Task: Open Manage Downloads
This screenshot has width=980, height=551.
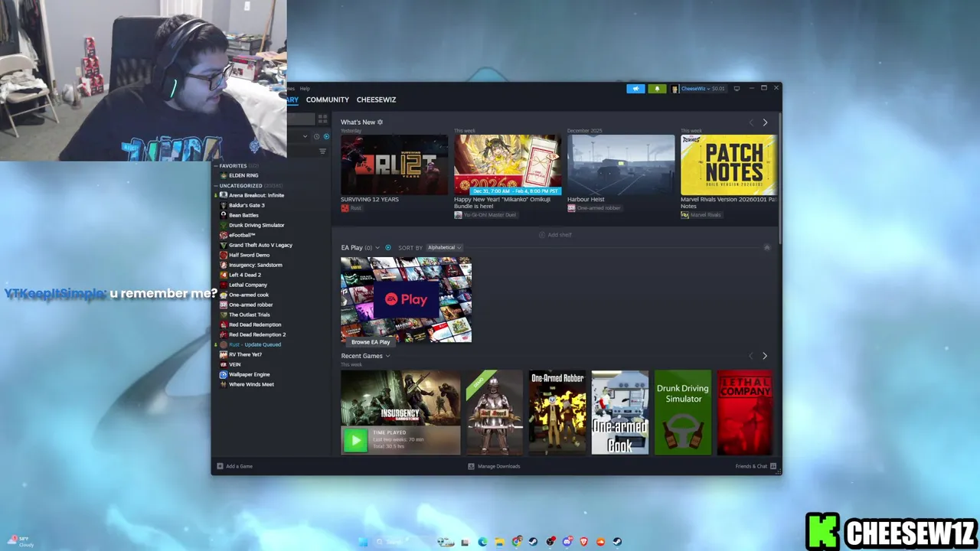Action: tap(494, 466)
